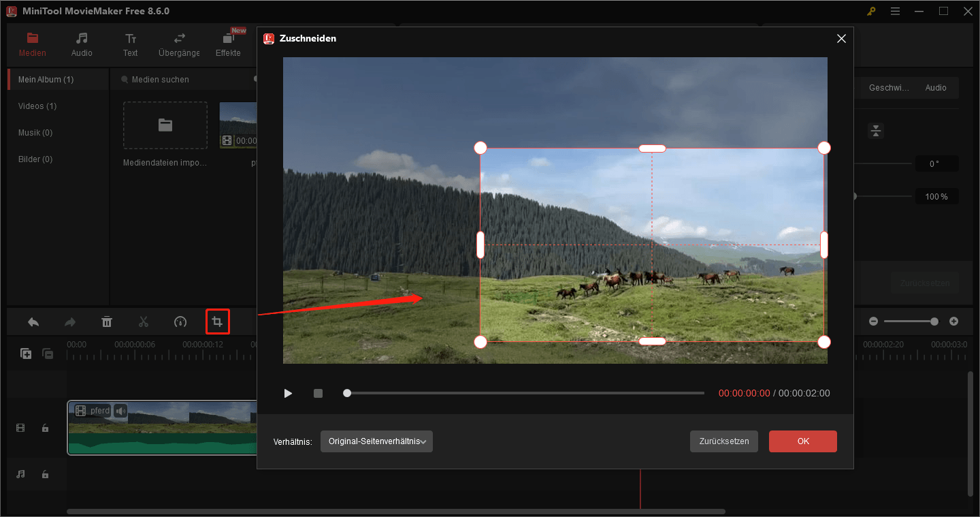
Task: Click the video track film icon
Action: [x=20, y=428]
